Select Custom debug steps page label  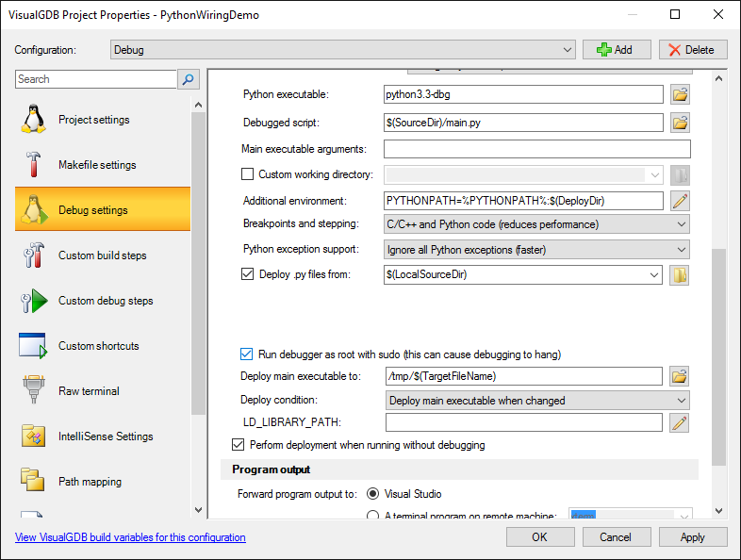coord(106,301)
